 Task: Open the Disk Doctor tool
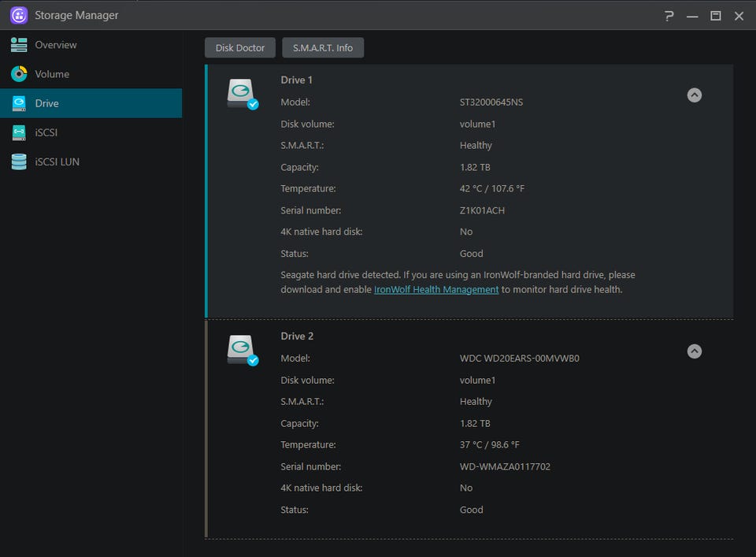[x=240, y=48]
